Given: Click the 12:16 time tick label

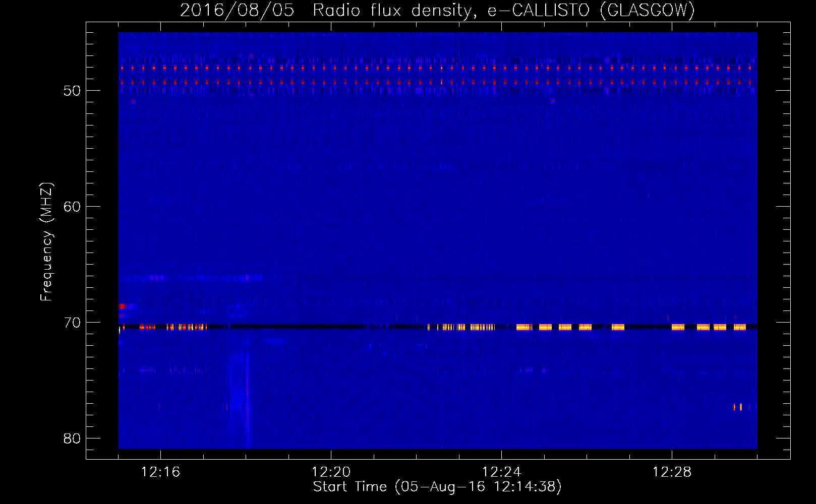Looking at the screenshot, I should pos(160,472).
